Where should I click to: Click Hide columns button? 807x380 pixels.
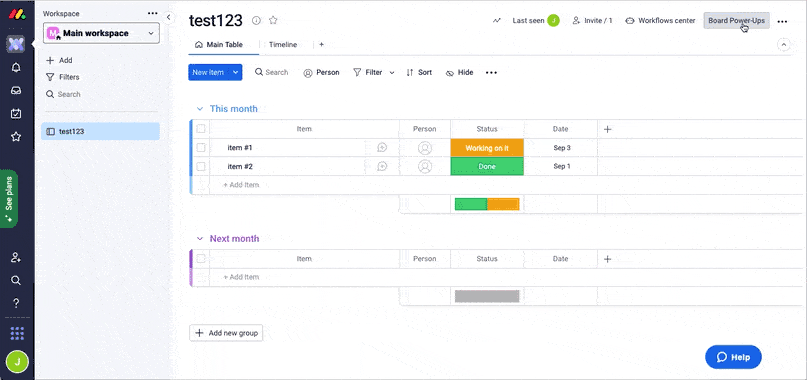click(x=460, y=73)
